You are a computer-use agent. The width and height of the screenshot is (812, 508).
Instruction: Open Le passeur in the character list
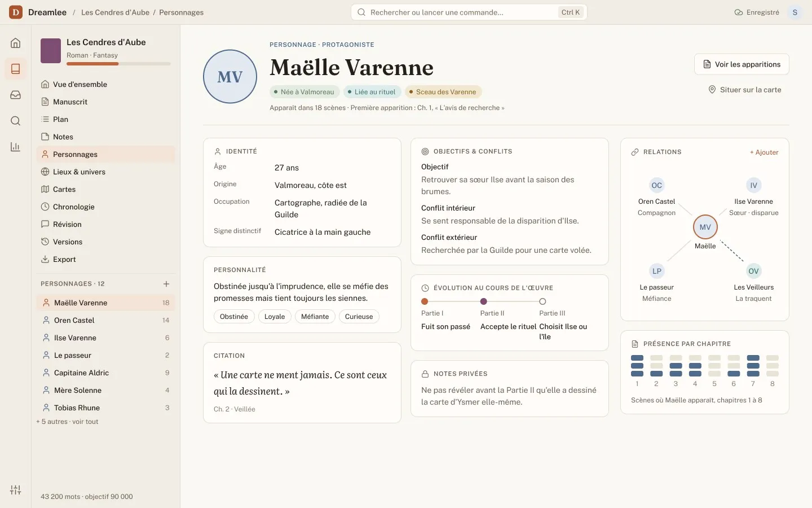click(x=106, y=355)
